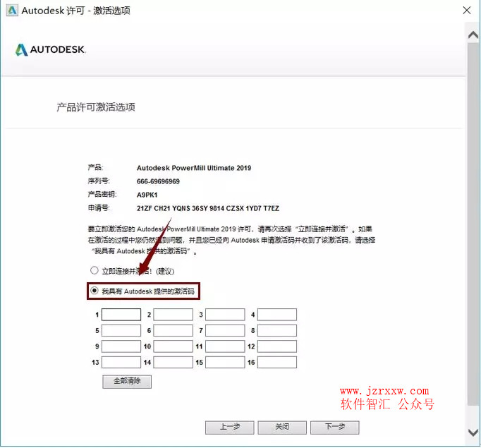The height and width of the screenshot is (448, 481).
Task: Focus activation code field 12
Action: tap(277, 346)
